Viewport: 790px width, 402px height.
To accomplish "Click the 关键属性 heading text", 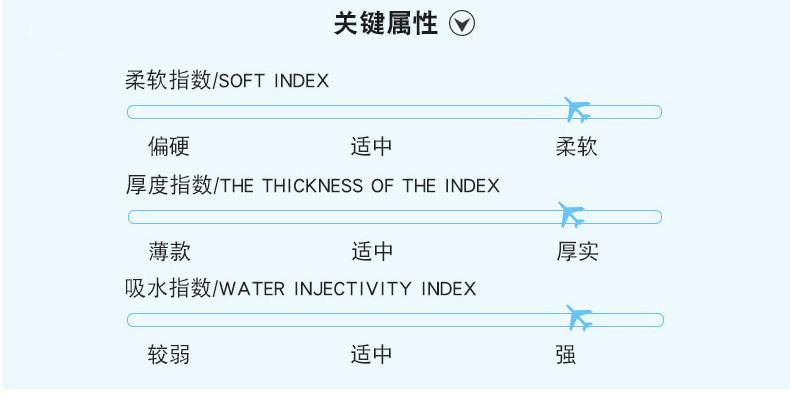I will pyautogui.click(x=385, y=25).
